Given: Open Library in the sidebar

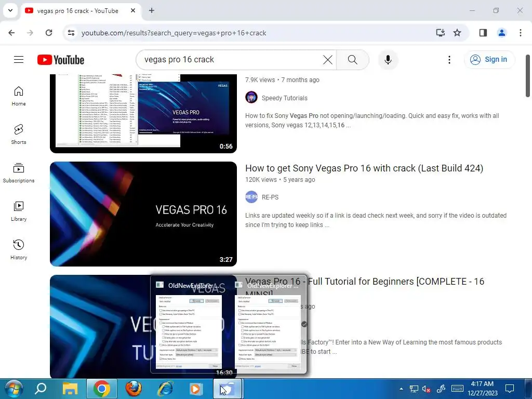Looking at the screenshot, I should coord(19,211).
